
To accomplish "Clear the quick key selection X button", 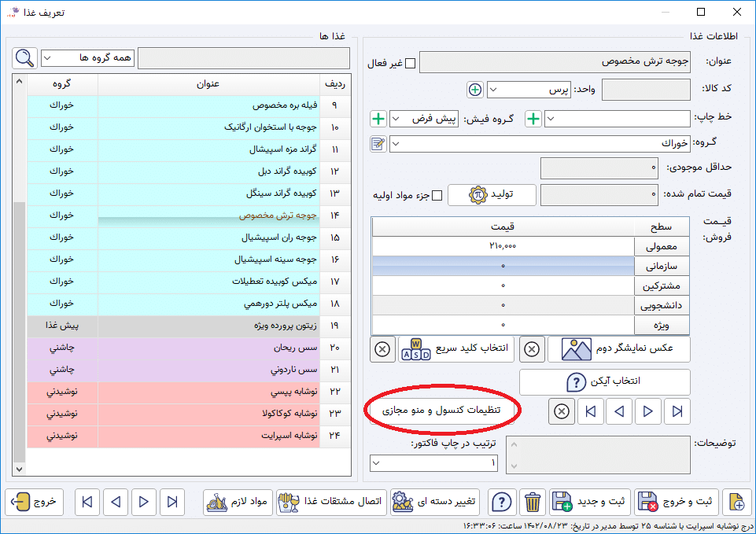I will pyautogui.click(x=382, y=349).
